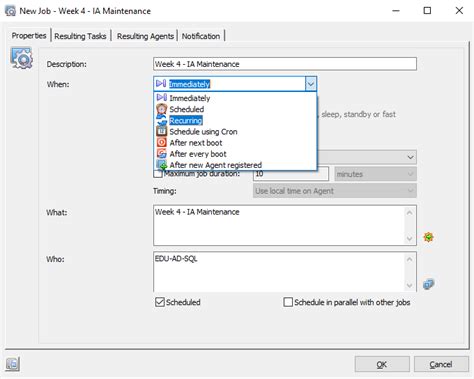Click the What box scroll up arrow
This screenshot has height=379, width=474.
click(x=410, y=212)
